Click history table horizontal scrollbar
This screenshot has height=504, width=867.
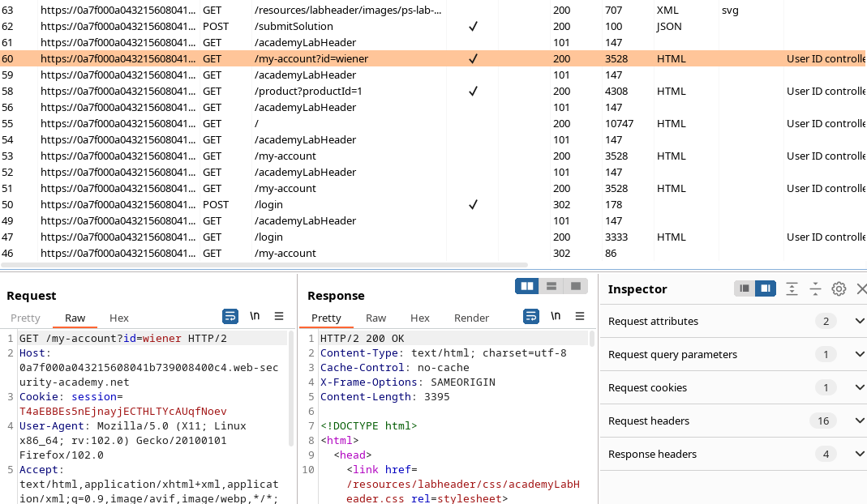[x=264, y=265]
